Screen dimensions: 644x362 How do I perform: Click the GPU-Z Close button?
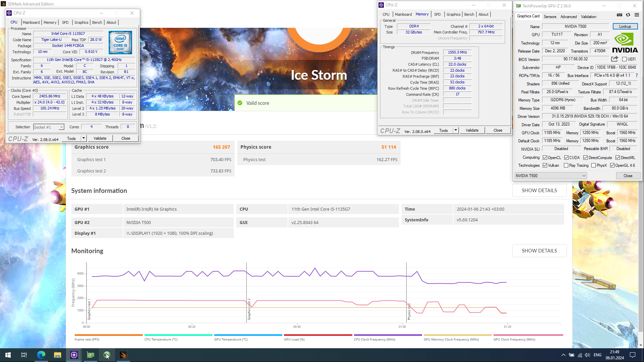(628, 175)
